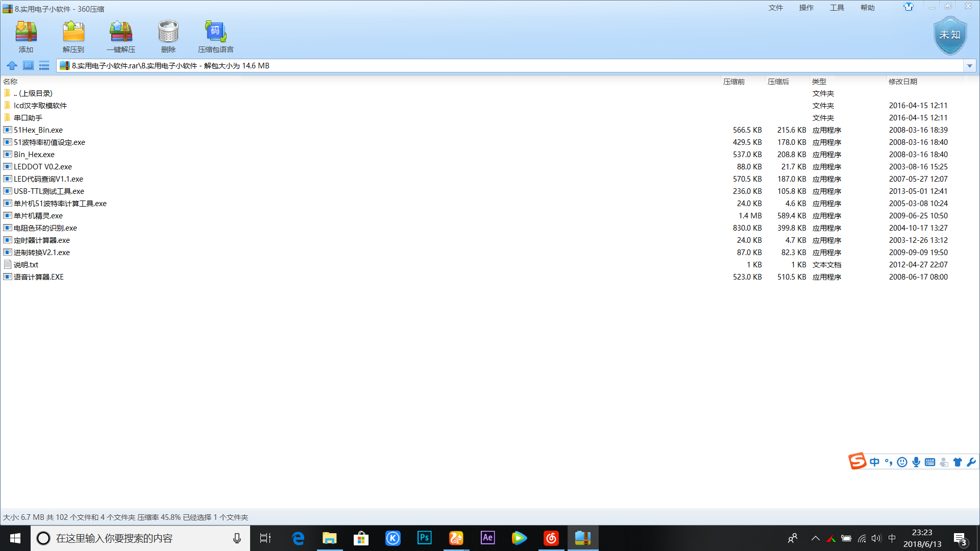Switch to list view mode
The image size is (980, 551).
(44, 65)
